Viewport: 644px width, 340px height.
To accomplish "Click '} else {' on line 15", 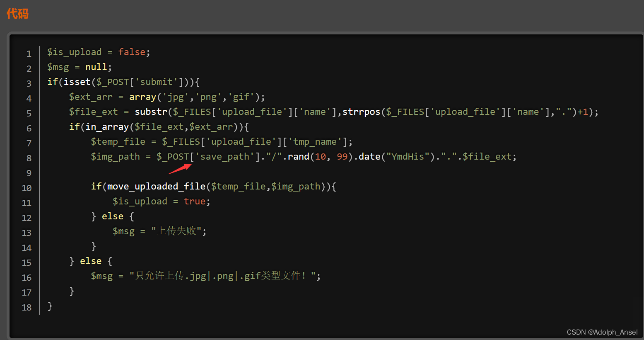I will 91,261.
